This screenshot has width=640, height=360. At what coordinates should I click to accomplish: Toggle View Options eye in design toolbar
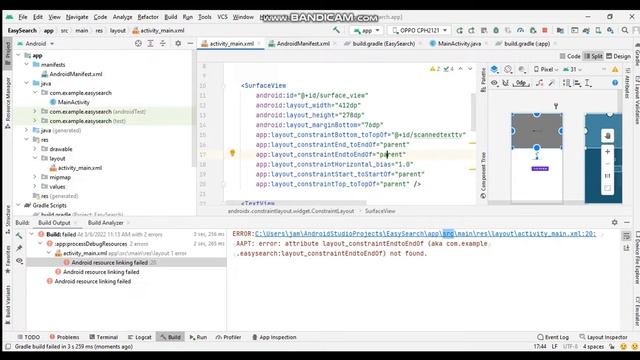click(x=494, y=83)
